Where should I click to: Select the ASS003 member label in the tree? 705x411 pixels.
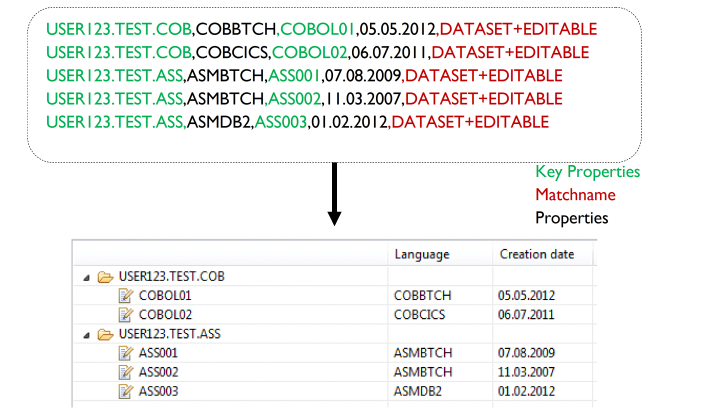click(157, 390)
